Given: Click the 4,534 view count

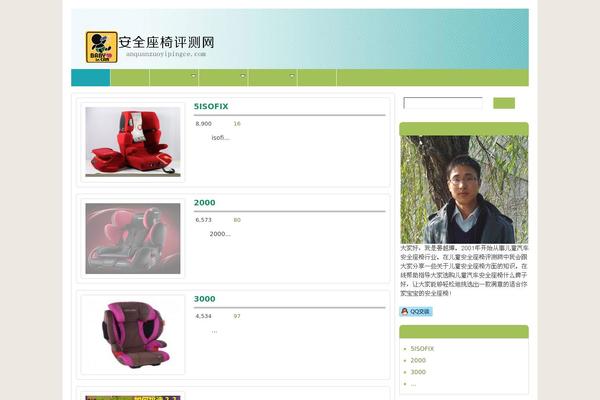Looking at the screenshot, I should point(204,316).
